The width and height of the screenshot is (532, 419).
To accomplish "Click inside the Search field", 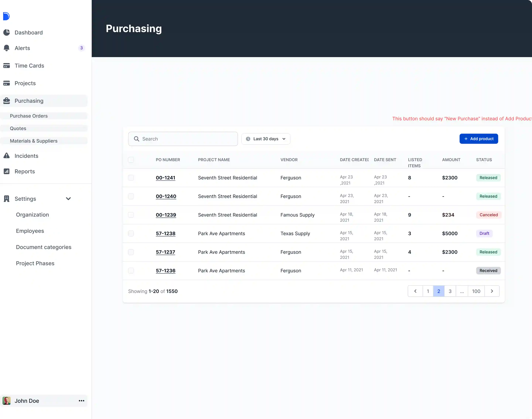I will [183, 139].
